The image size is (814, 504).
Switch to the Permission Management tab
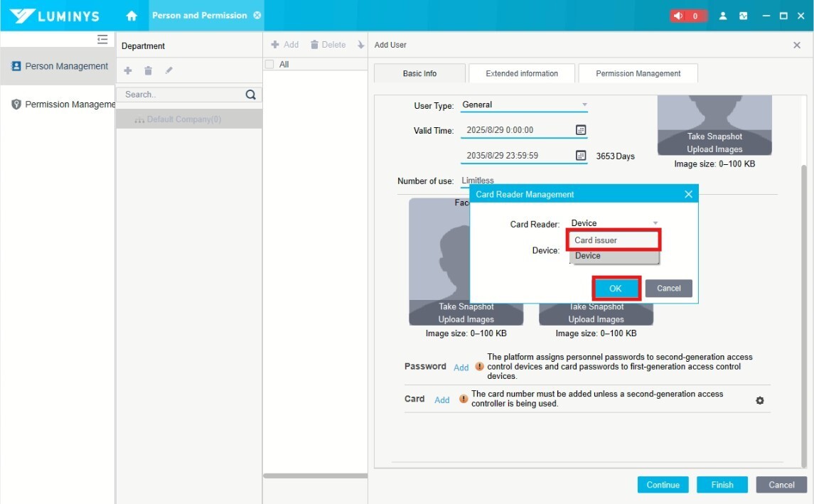[638, 73]
